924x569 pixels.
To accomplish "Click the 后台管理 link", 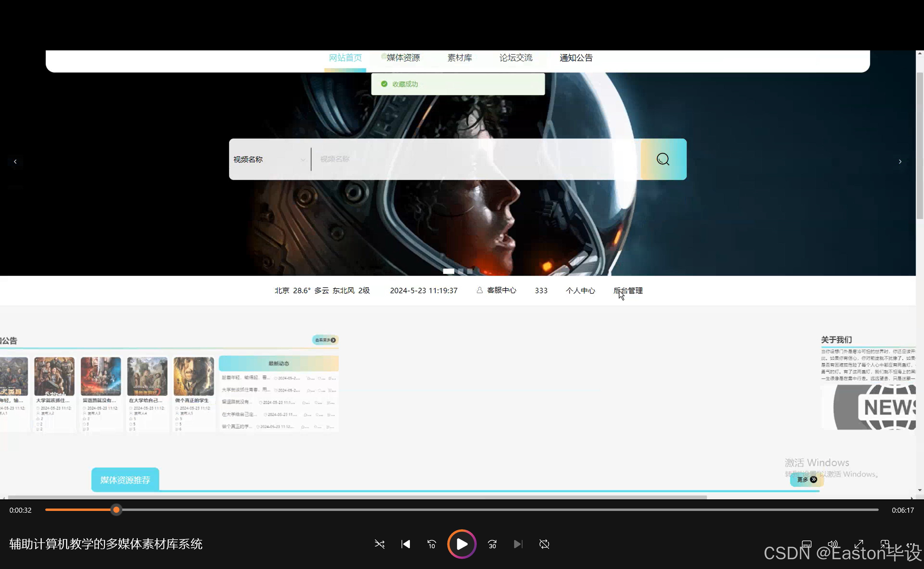I will click(x=628, y=290).
